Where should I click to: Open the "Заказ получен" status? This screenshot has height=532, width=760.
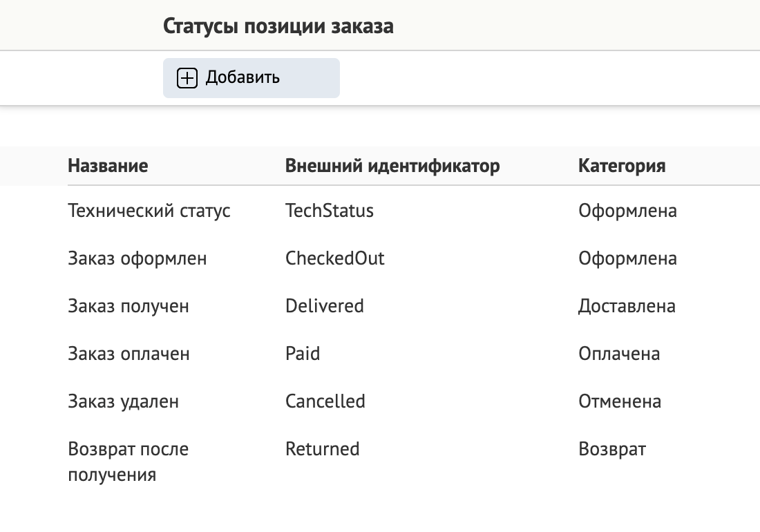[x=128, y=306]
